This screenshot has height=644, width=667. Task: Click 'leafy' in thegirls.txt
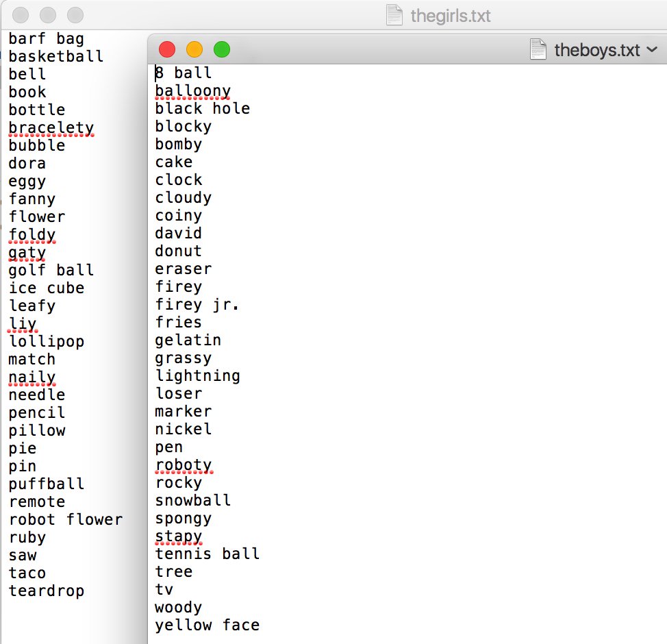[x=32, y=306]
